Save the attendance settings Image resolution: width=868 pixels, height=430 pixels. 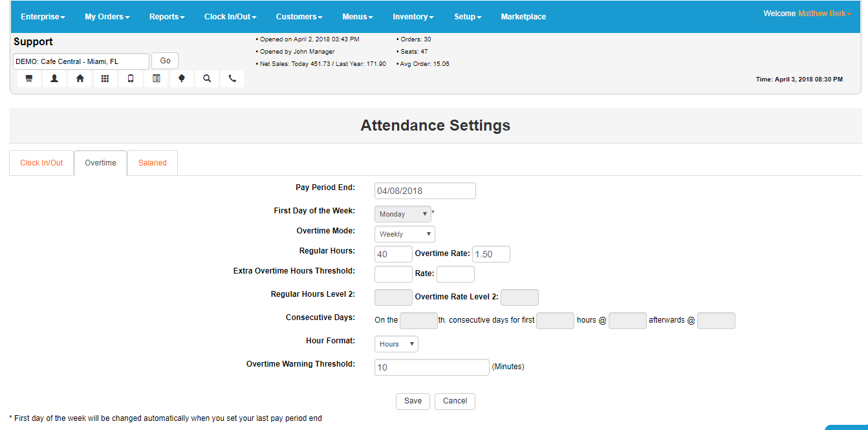tap(413, 401)
